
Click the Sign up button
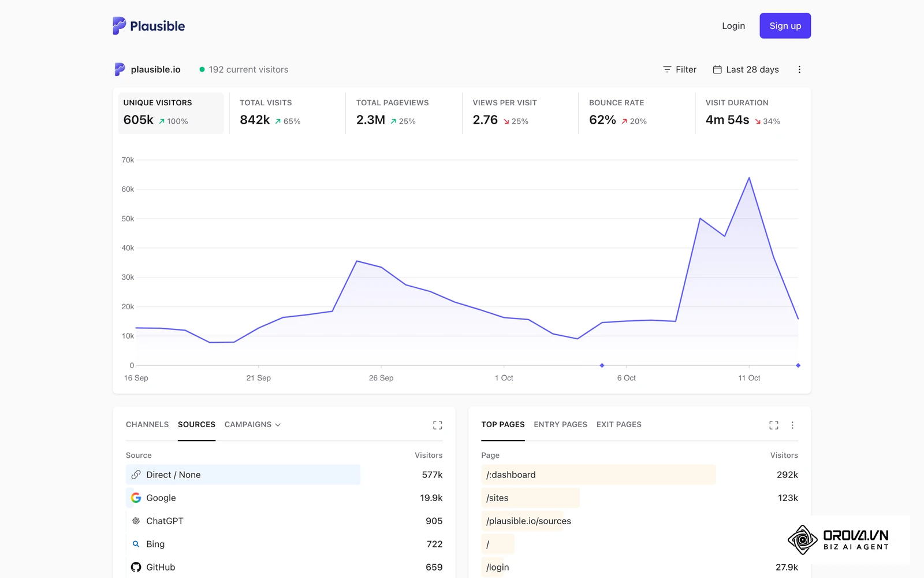(785, 26)
